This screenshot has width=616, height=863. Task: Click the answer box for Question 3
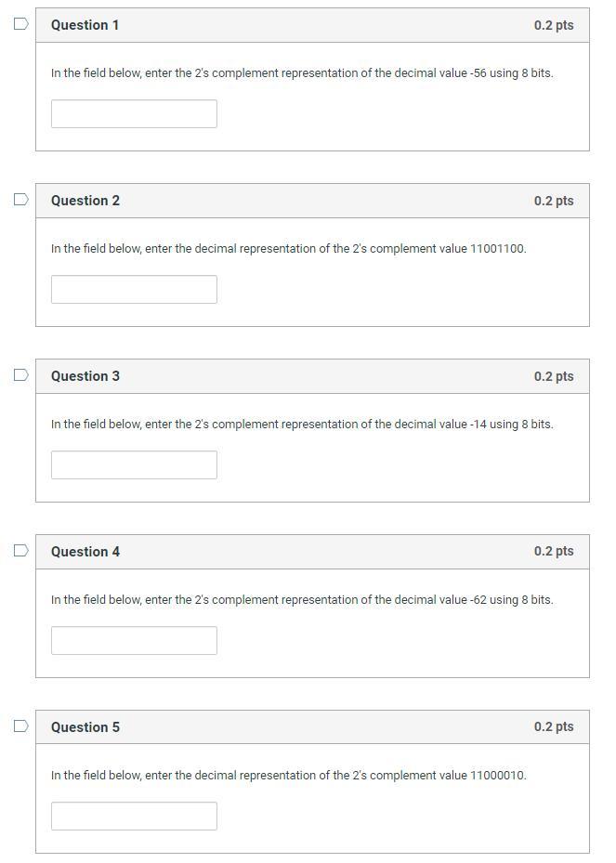click(x=134, y=464)
